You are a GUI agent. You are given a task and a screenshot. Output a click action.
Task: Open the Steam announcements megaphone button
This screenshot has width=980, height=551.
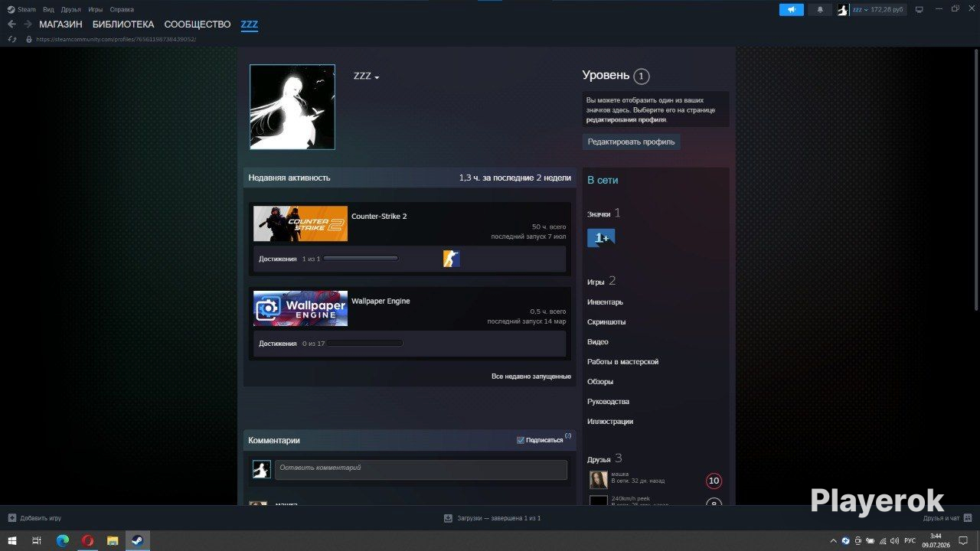coord(792,10)
